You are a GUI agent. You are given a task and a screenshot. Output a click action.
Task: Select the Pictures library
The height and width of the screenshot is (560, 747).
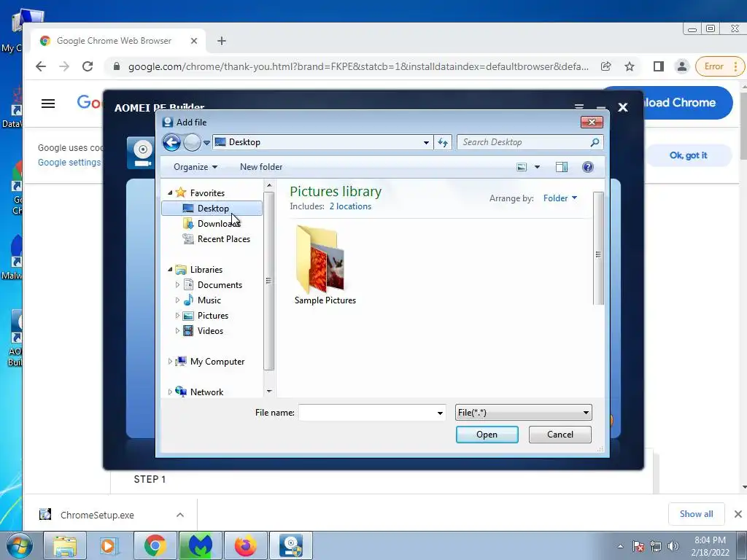point(212,315)
